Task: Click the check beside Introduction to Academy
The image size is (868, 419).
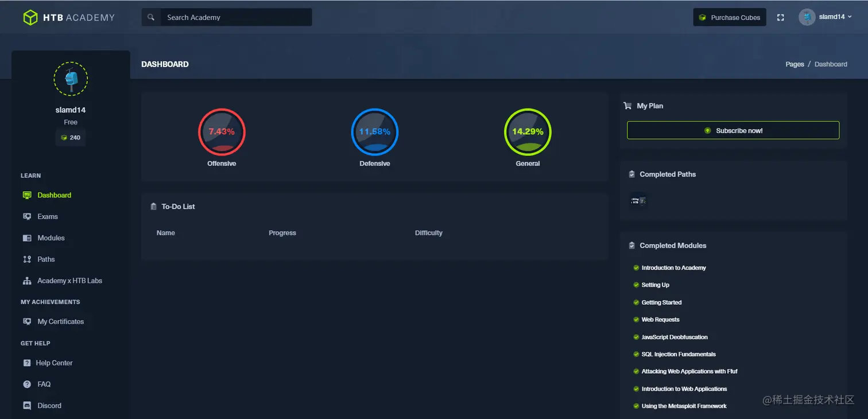Action: pyautogui.click(x=636, y=267)
